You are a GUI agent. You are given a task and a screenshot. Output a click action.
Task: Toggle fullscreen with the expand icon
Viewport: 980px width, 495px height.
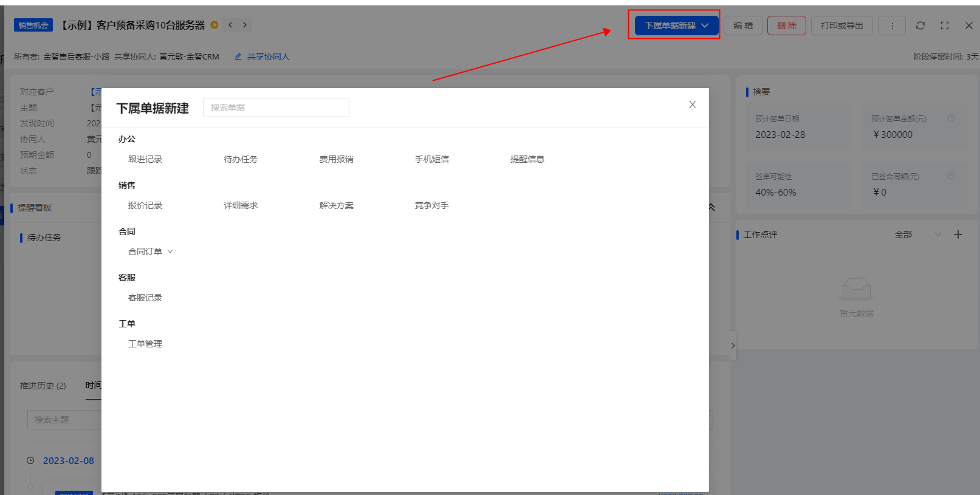[x=945, y=26]
